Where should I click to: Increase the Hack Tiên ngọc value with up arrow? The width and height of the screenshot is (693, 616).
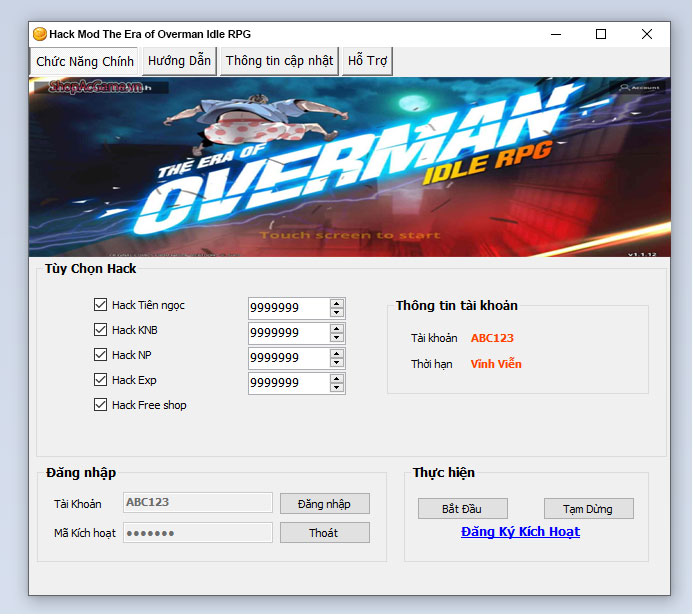[x=337, y=304]
